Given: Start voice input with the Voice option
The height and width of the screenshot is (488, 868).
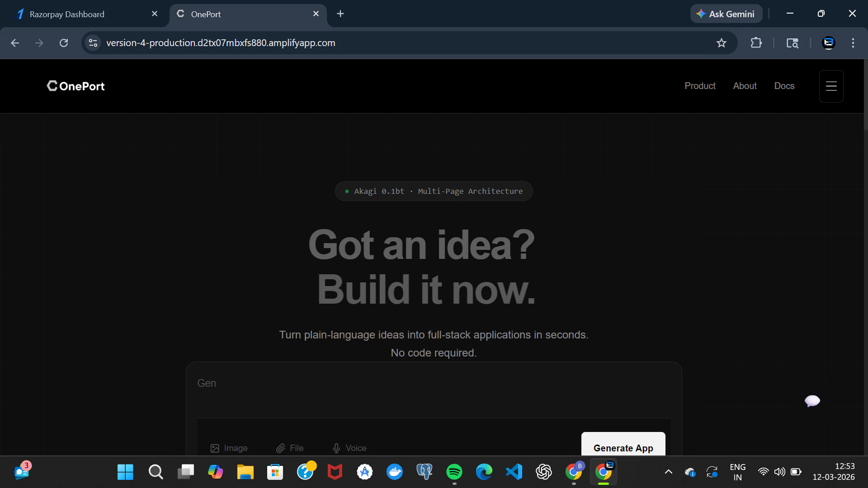Looking at the screenshot, I should [x=349, y=448].
